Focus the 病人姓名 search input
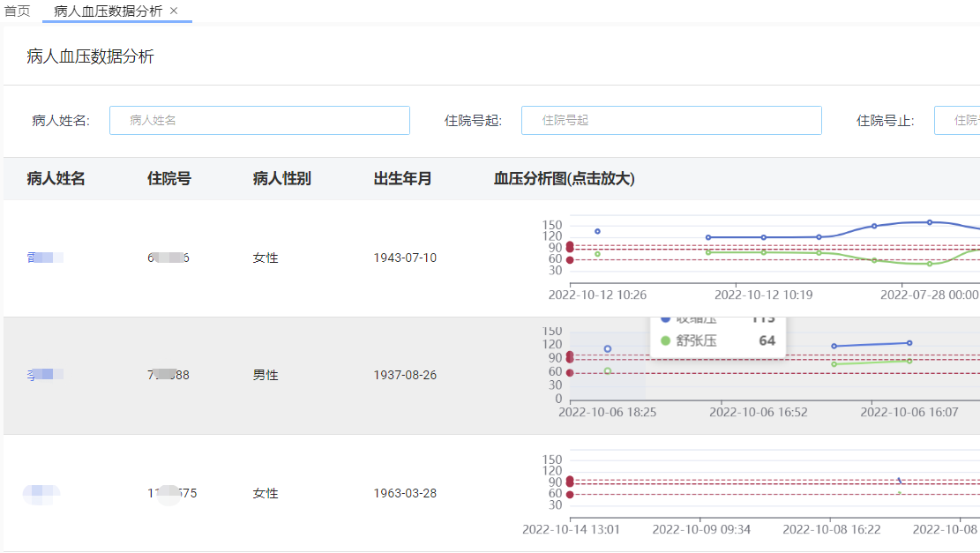 click(259, 120)
